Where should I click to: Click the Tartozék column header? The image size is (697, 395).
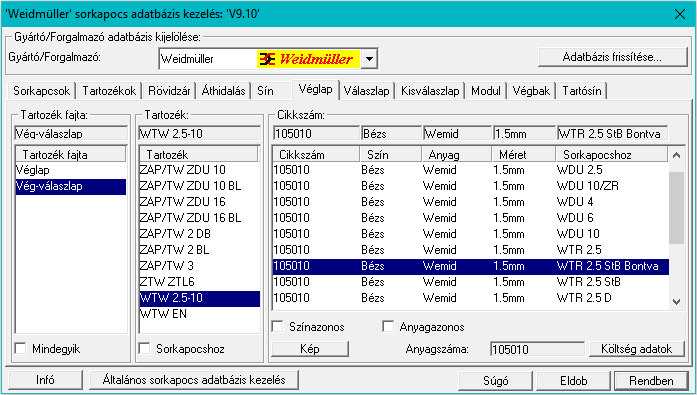pos(199,155)
